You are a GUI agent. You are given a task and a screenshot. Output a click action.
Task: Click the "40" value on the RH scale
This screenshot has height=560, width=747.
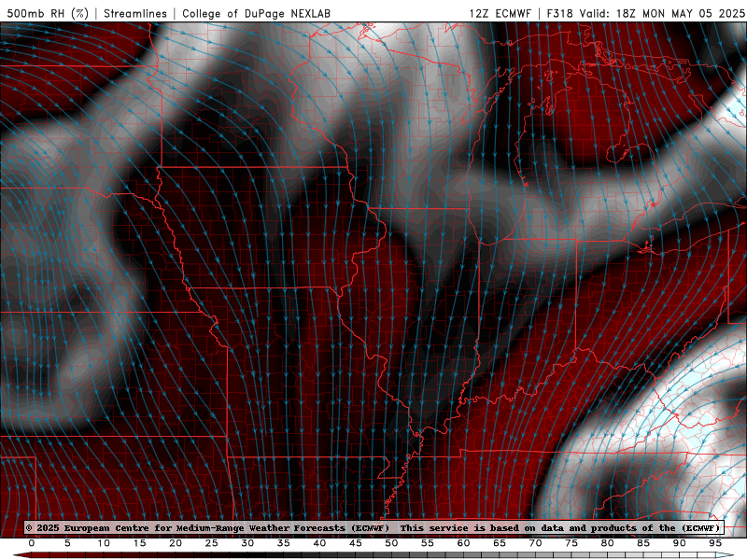coord(319,543)
